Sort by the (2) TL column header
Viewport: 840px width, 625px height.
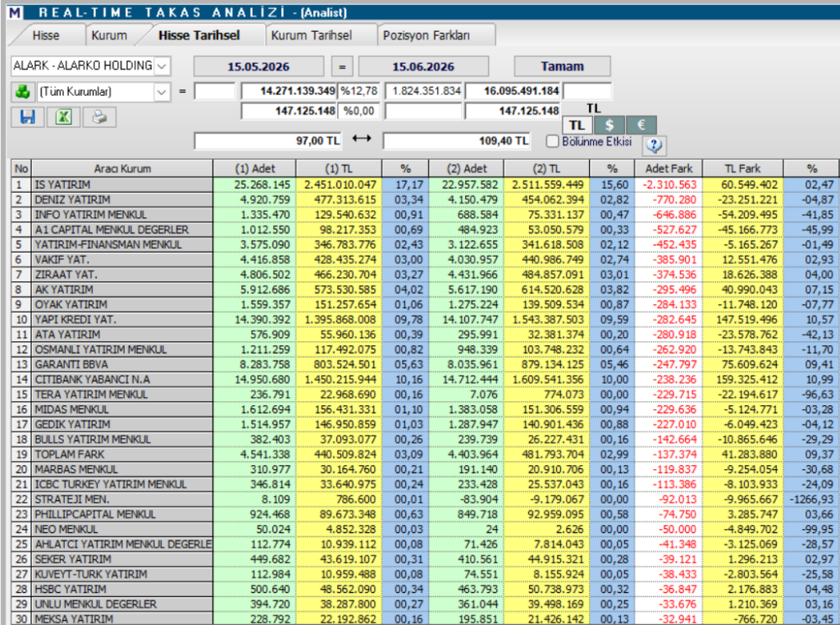[546, 169]
